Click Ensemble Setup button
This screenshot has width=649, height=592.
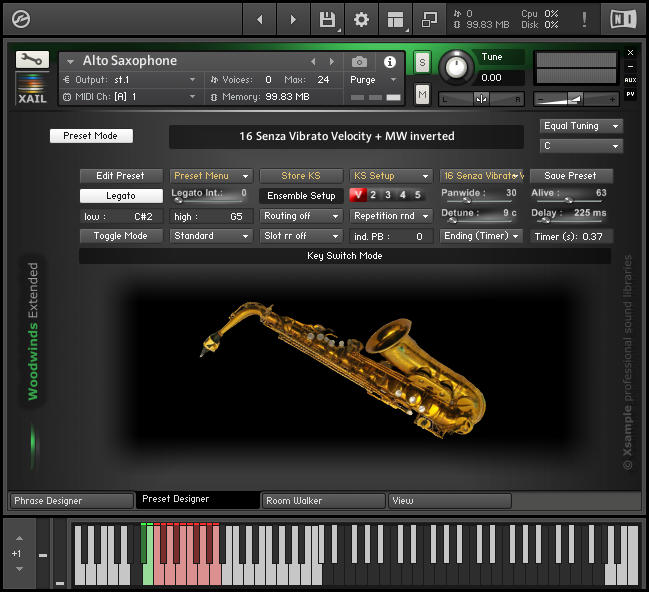coord(301,196)
